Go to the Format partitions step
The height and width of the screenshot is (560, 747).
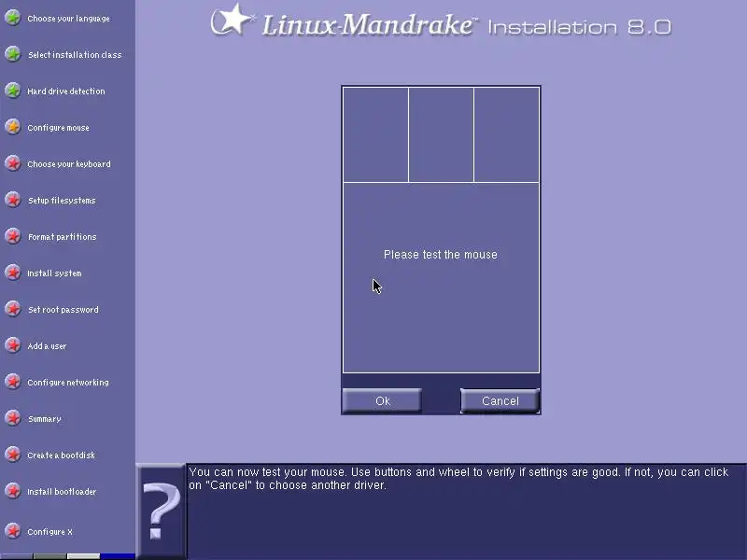[63, 237]
